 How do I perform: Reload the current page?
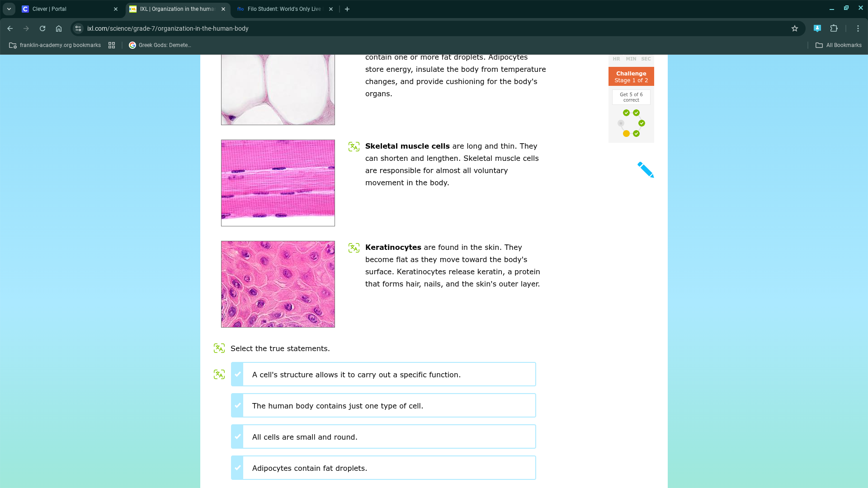point(42,28)
